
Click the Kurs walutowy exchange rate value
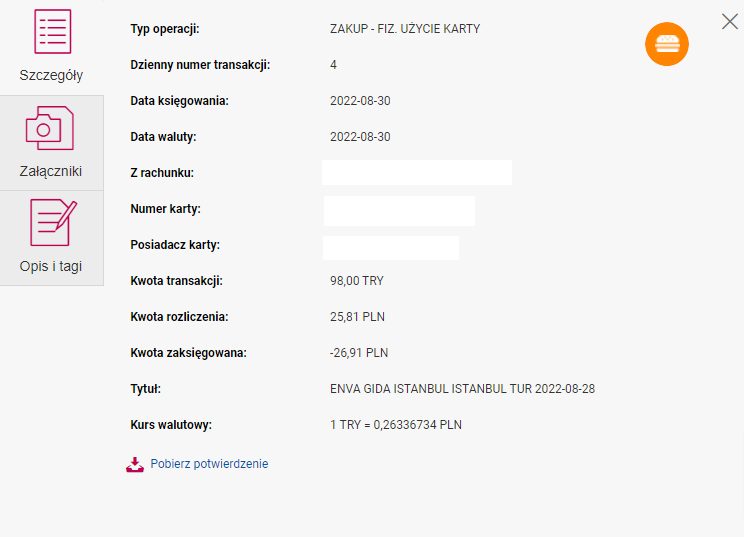pyautogui.click(x=396, y=425)
